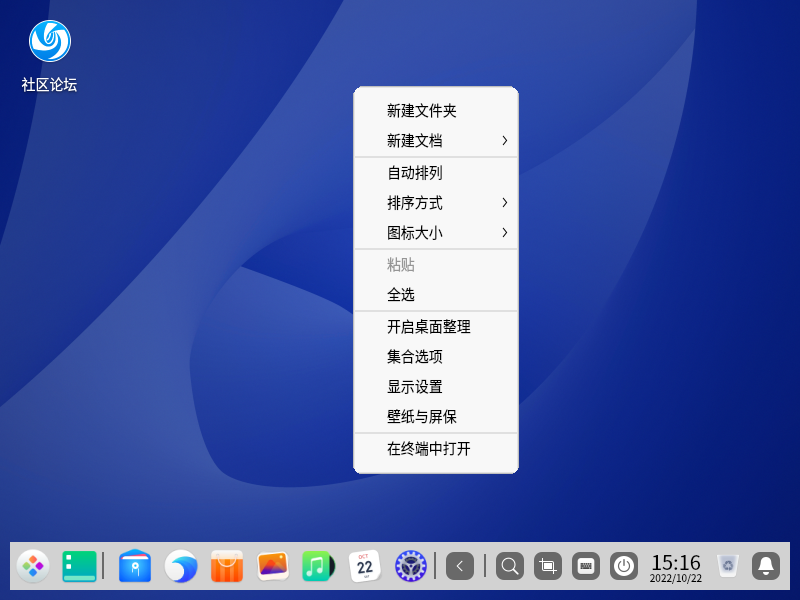Open the trash bin in dock
Screen dimensions: 800x600
point(728,566)
